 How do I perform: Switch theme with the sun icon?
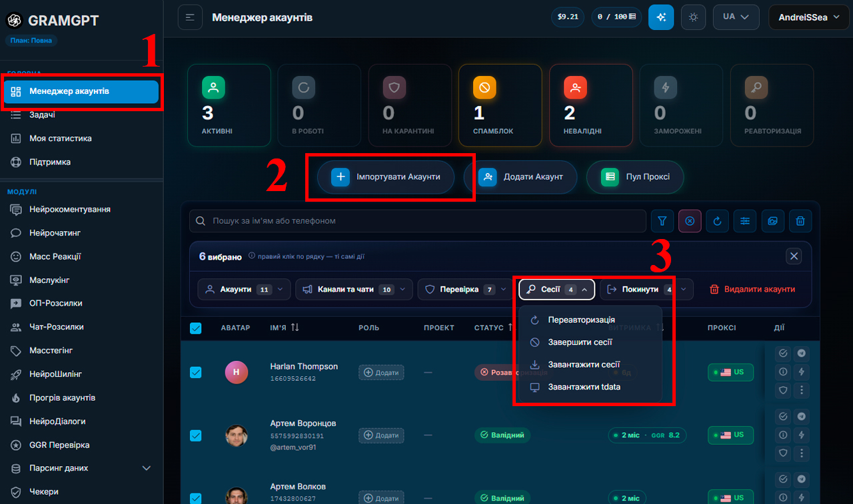pos(693,17)
